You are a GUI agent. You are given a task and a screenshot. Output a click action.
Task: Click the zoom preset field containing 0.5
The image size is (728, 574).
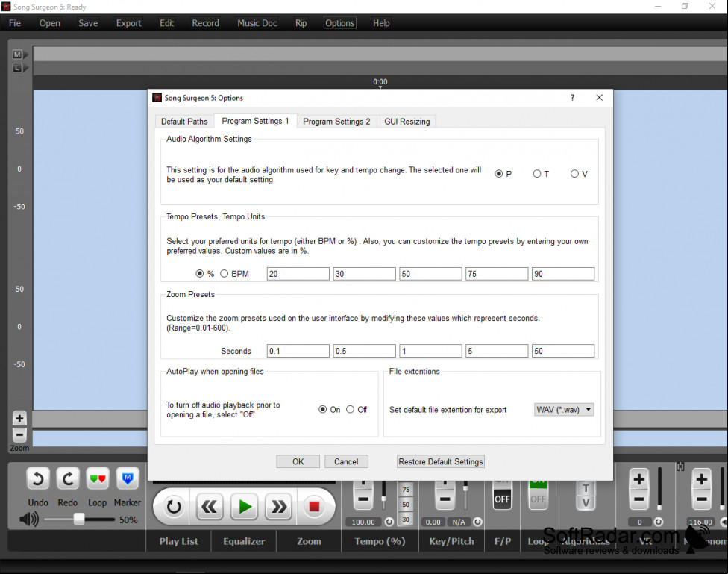click(x=365, y=351)
